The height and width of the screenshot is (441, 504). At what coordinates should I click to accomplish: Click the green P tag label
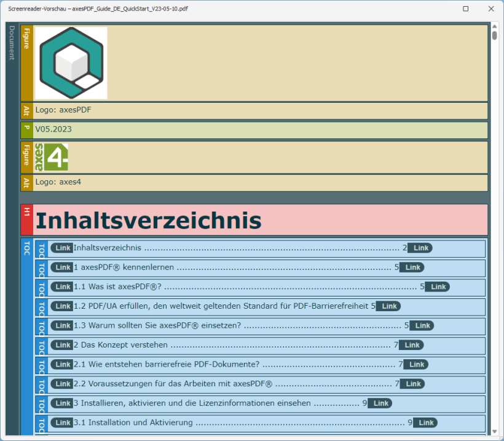pyautogui.click(x=27, y=130)
